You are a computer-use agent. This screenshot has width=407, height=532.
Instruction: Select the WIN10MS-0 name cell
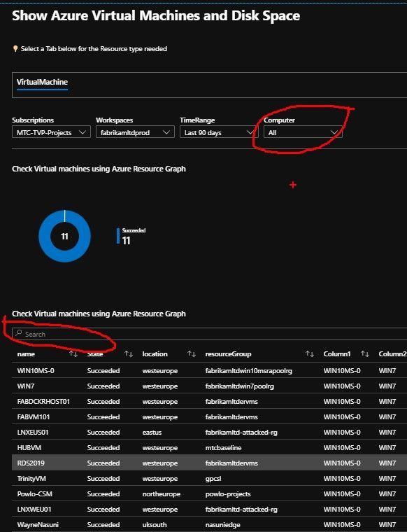point(36,370)
